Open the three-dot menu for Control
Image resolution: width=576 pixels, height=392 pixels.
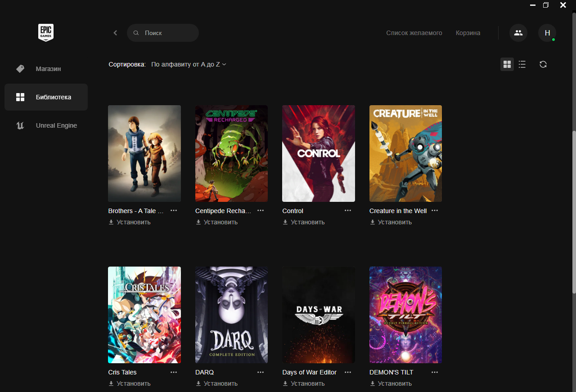[348, 210]
